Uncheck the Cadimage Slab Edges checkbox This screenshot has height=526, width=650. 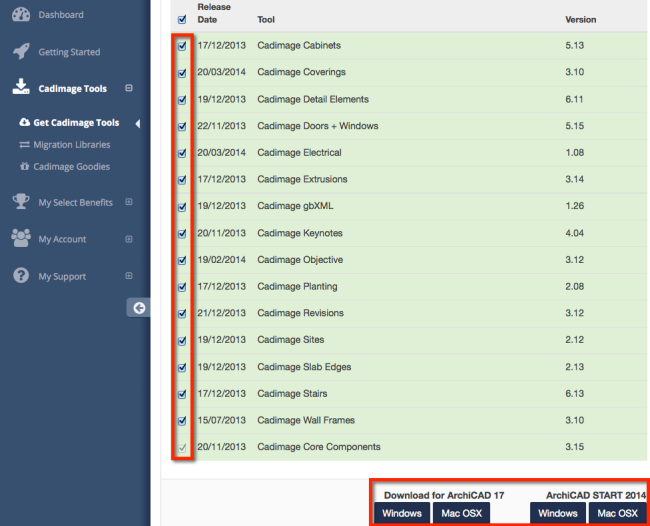[x=182, y=367]
